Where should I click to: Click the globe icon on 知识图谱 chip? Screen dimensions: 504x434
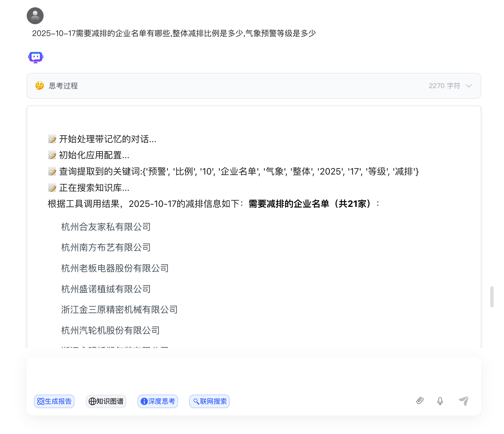tap(93, 401)
